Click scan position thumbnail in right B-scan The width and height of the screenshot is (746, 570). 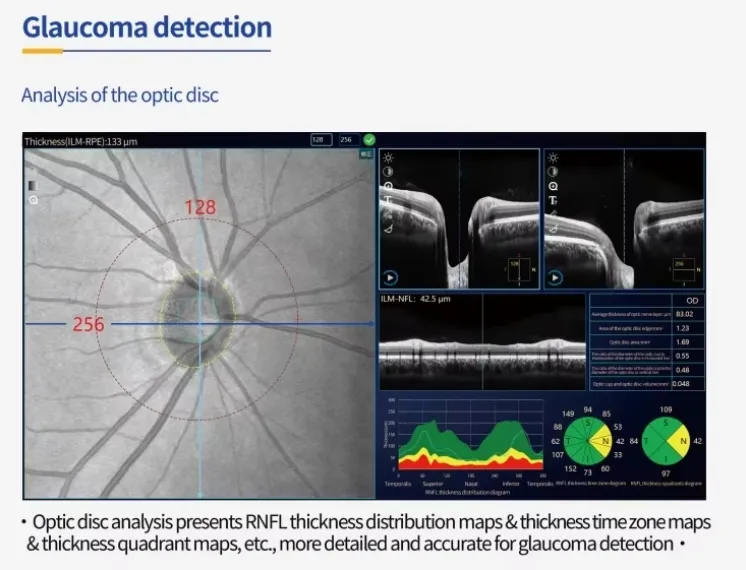684,270
